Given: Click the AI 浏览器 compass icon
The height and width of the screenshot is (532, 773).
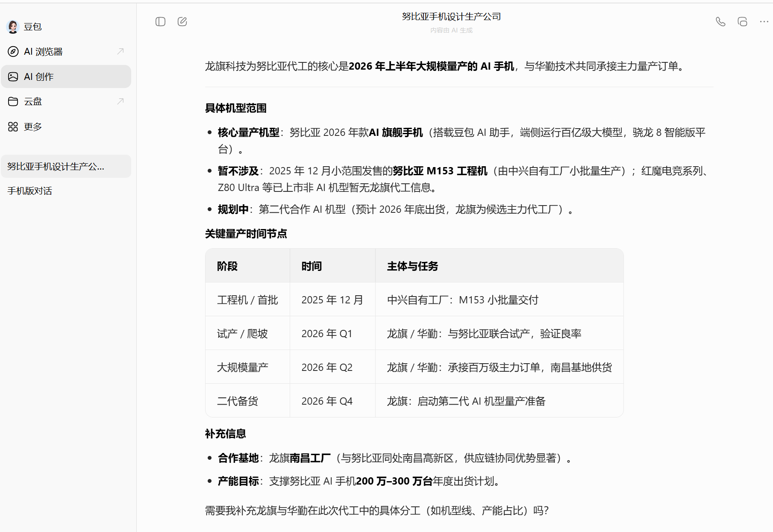Looking at the screenshot, I should point(13,52).
